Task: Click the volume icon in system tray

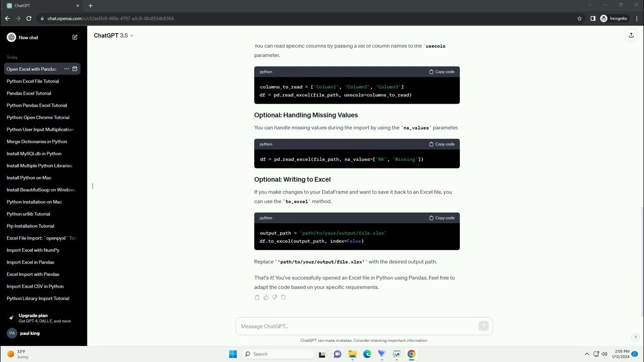Action: click(x=604, y=354)
